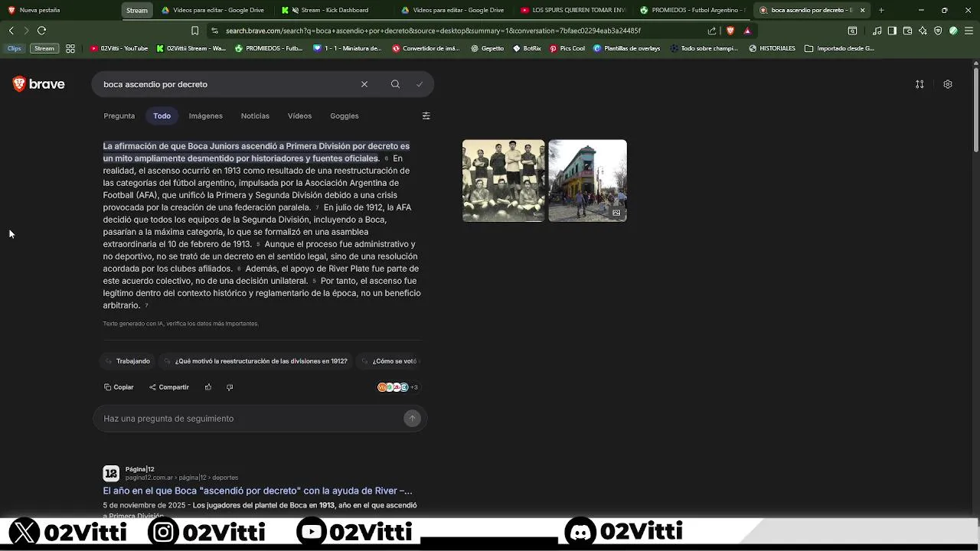Clear the search query with the X icon

[364, 84]
